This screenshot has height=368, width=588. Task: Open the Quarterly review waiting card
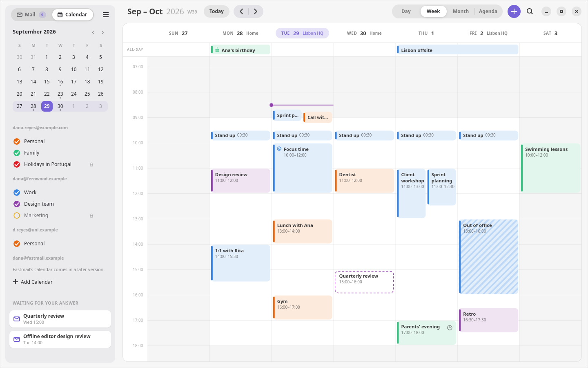[x=60, y=319]
